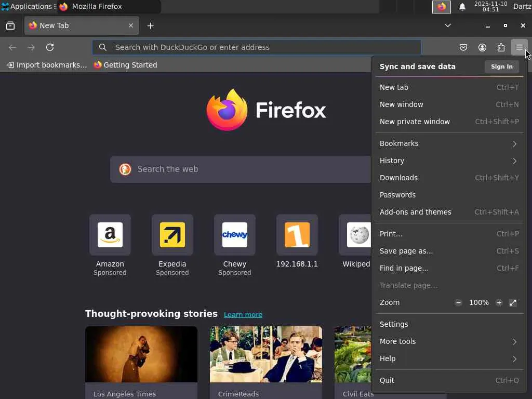Viewport: 532px width, 399px height.
Task: Click the address bar magnifier icon
Action: click(x=103, y=47)
